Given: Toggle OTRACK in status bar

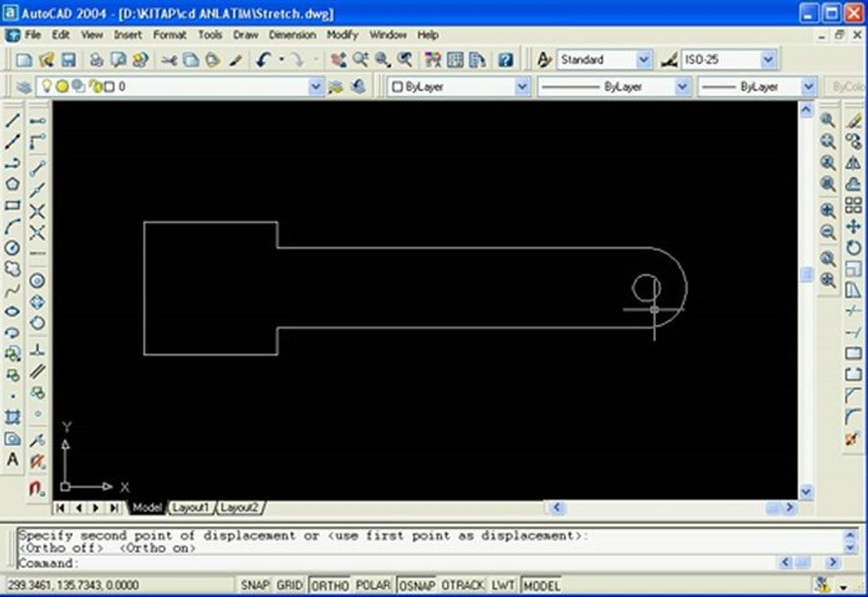Looking at the screenshot, I should pos(463,585).
